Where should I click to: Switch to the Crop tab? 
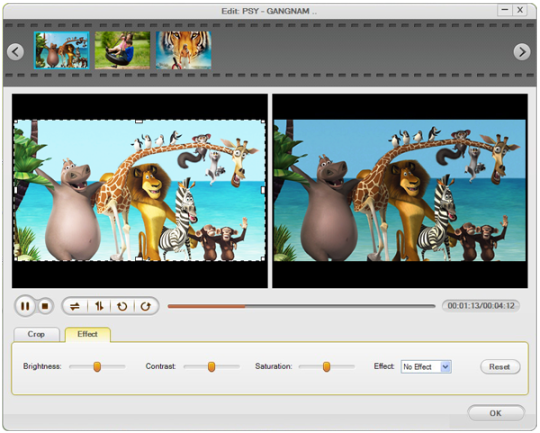coord(36,334)
